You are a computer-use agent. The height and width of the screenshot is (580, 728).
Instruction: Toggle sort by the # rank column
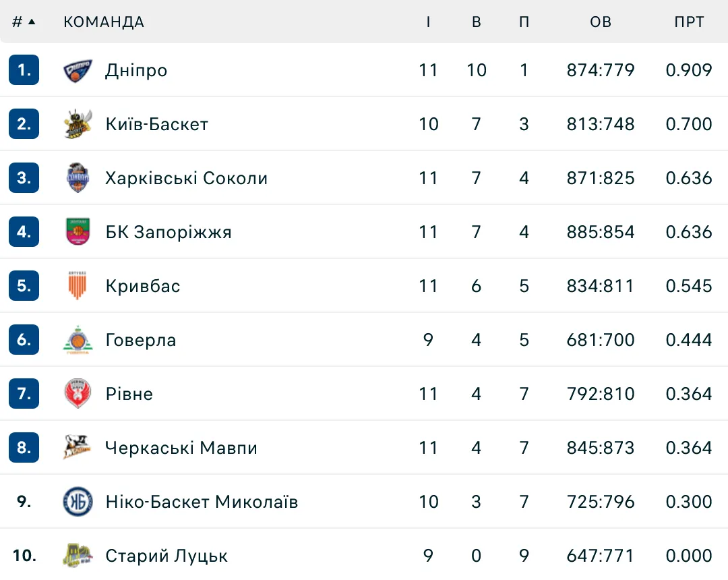point(24,22)
